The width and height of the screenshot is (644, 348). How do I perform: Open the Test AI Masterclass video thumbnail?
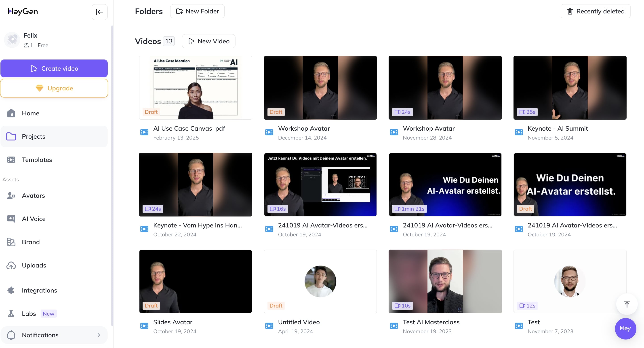point(445,281)
